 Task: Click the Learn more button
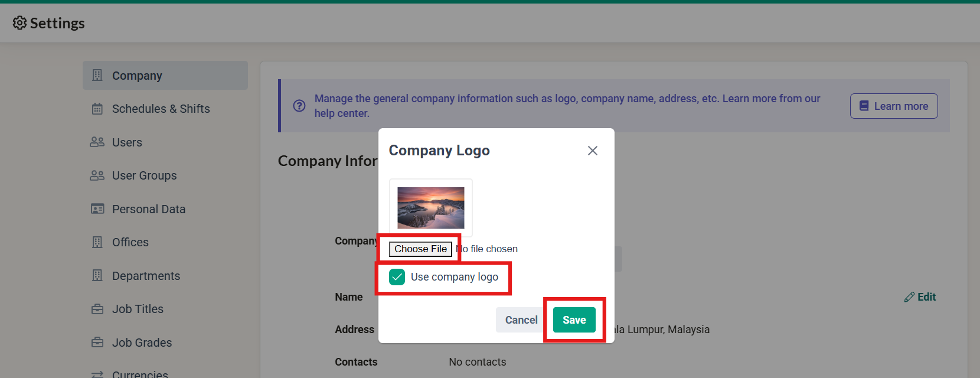pyautogui.click(x=894, y=106)
